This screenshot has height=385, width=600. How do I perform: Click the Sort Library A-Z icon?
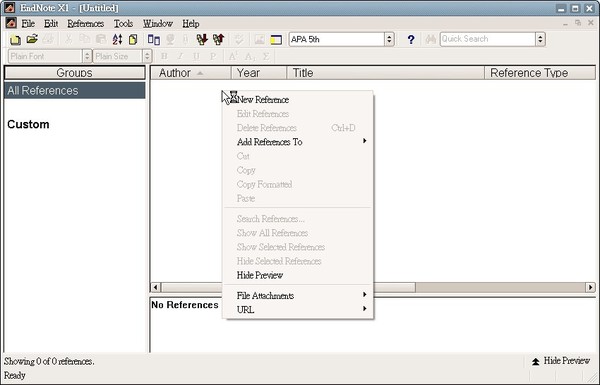pyautogui.click(x=117, y=39)
